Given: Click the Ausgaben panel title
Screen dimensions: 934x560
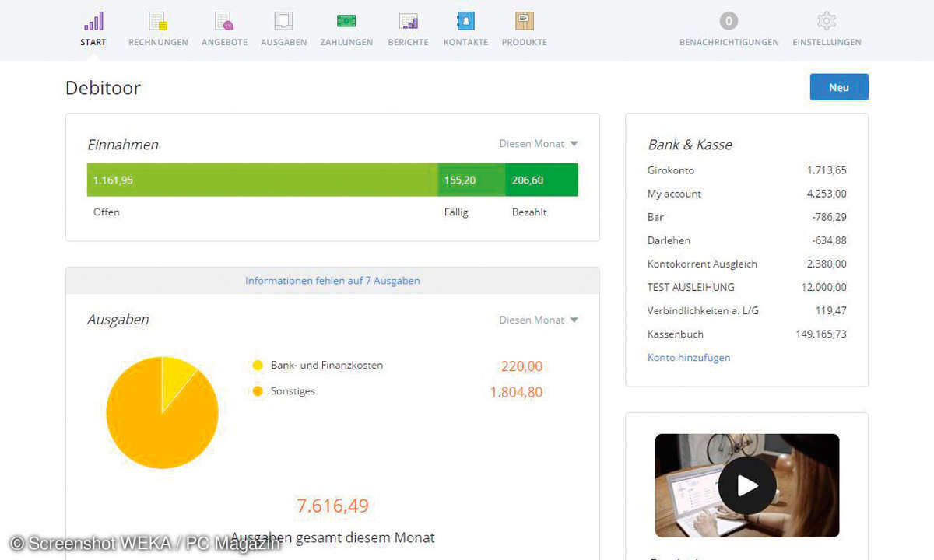Looking at the screenshot, I should pyautogui.click(x=118, y=320).
